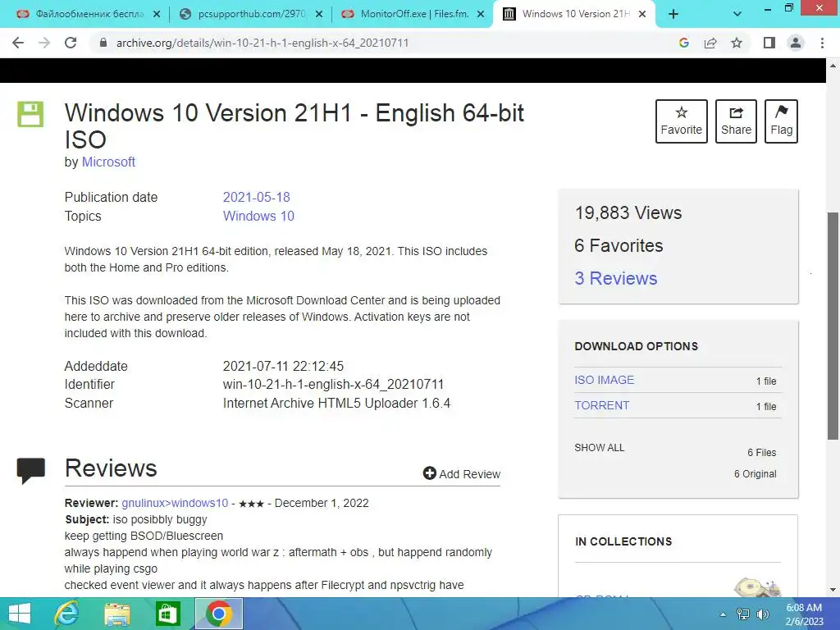Select the identifier win-10-21-h-1-english-x-64_20210711 text
This screenshot has width=840, height=630.
click(x=333, y=384)
